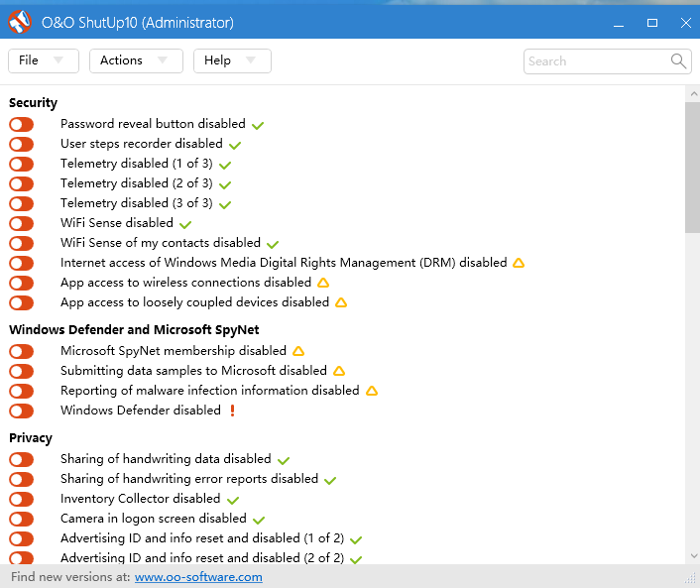
Task: Open the File dropdown menu
Action: click(x=42, y=60)
